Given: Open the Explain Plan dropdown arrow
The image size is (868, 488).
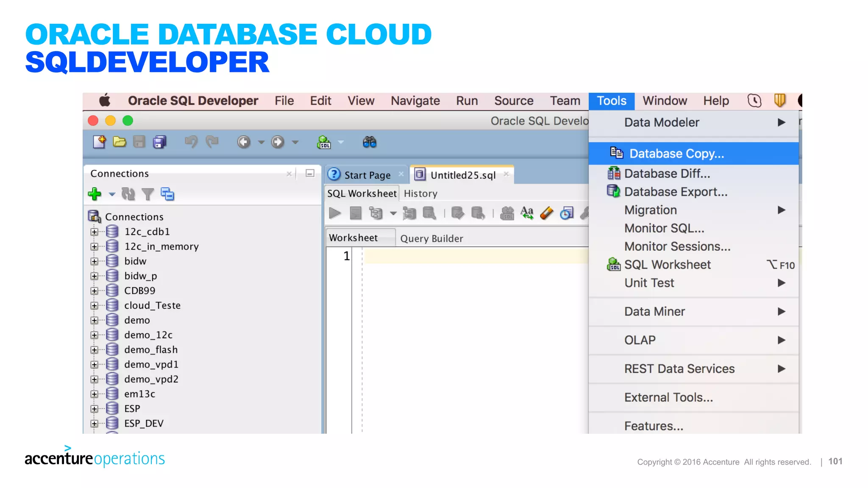Looking at the screenshot, I should (393, 213).
